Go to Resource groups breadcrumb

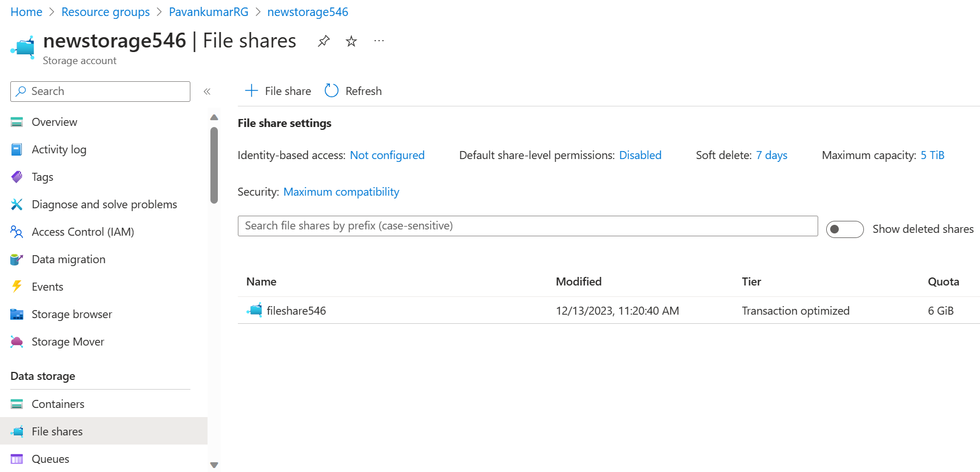pos(106,12)
